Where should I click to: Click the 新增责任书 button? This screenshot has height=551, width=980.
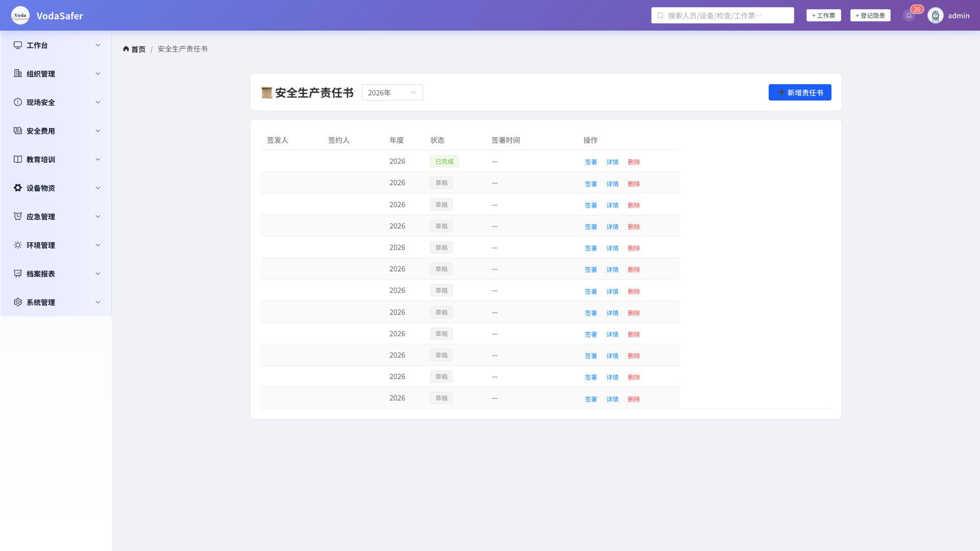pos(800,92)
